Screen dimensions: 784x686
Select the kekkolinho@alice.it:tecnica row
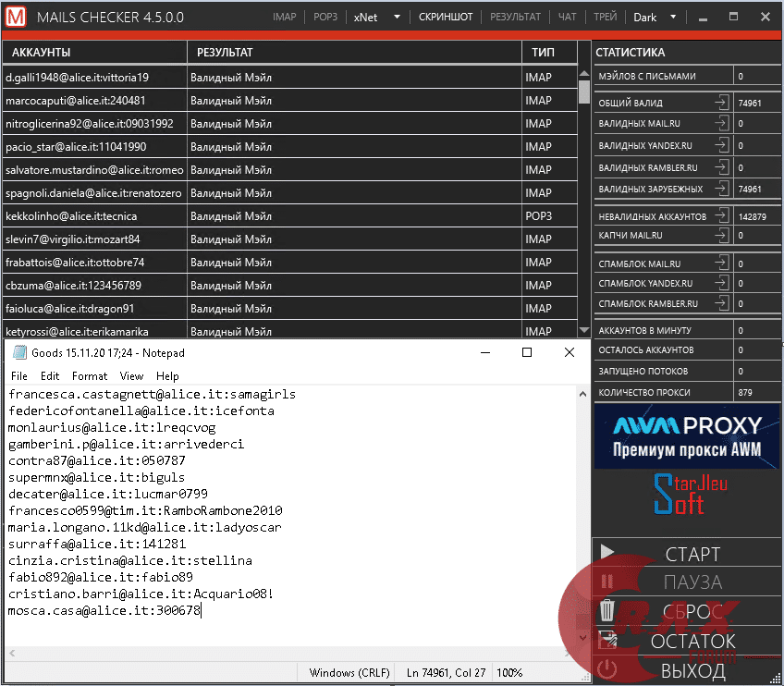click(x=290, y=216)
